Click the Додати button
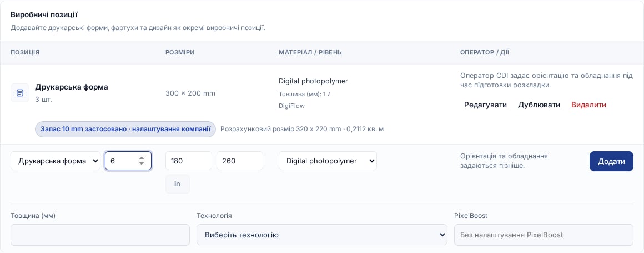 611,161
